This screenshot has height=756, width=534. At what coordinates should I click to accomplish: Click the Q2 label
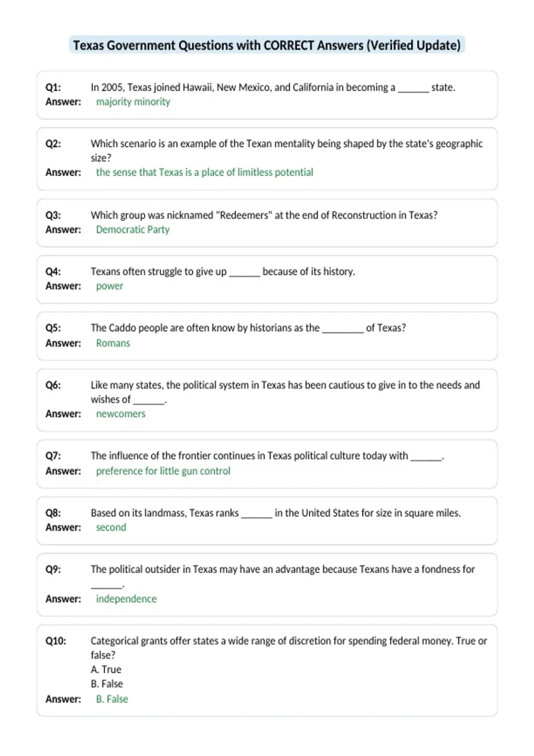coord(53,144)
